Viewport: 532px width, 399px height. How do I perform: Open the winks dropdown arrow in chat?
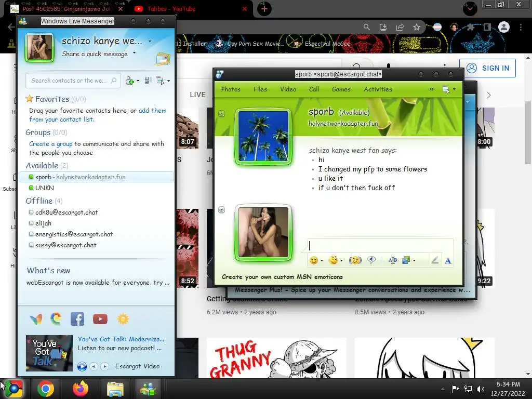point(341,261)
